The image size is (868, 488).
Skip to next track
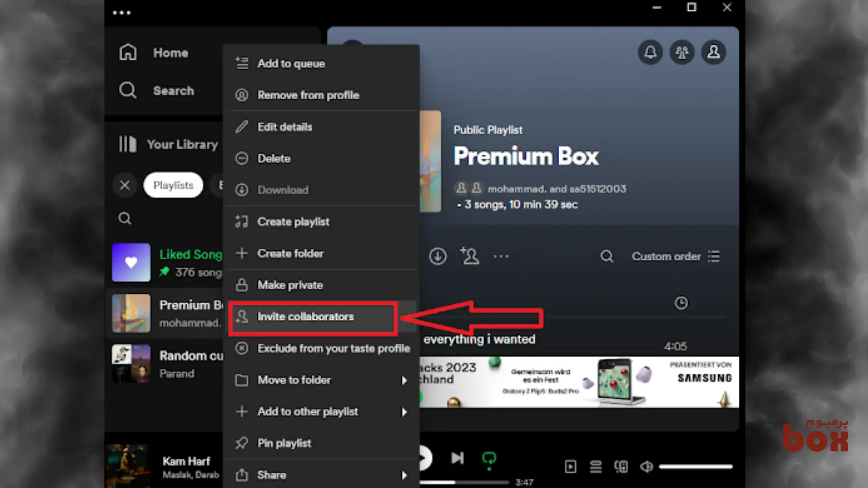tap(458, 458)
